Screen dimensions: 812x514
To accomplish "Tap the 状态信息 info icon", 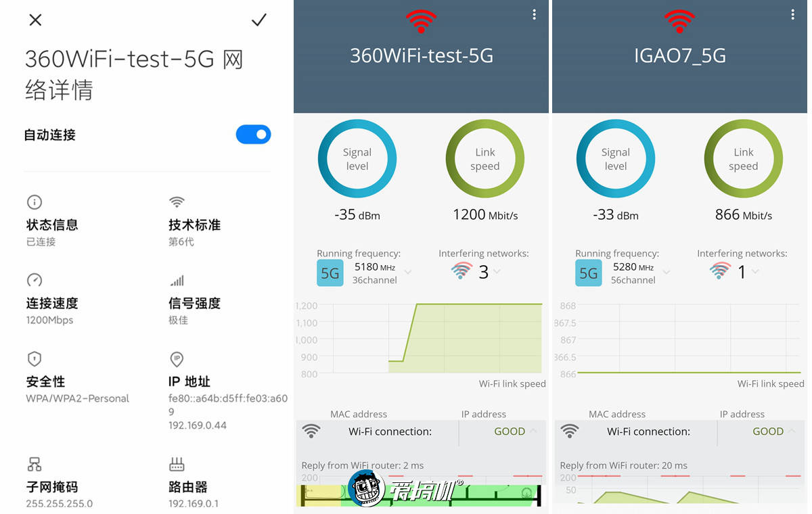I will coord(35,202).
